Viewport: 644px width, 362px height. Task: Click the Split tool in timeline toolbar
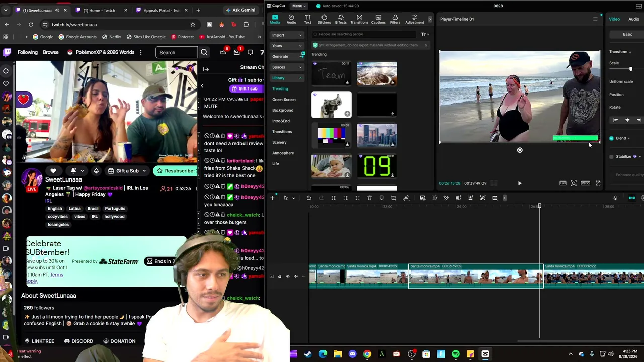333,198
